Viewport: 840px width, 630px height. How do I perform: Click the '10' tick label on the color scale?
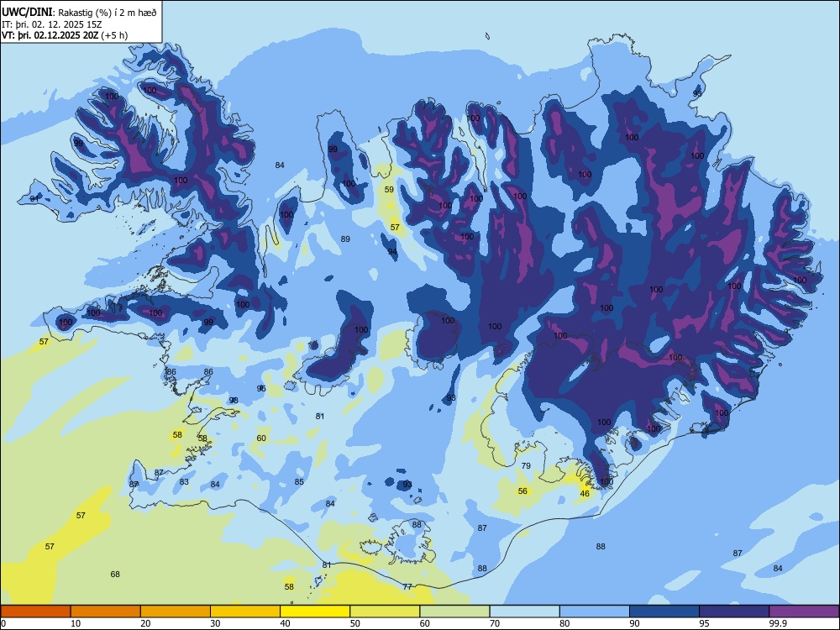point(76,623)
